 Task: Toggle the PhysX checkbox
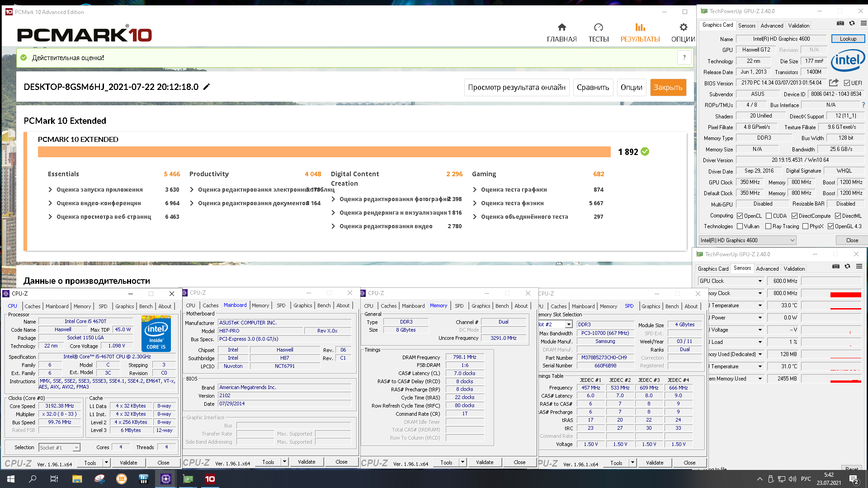(x=805, y=226)
